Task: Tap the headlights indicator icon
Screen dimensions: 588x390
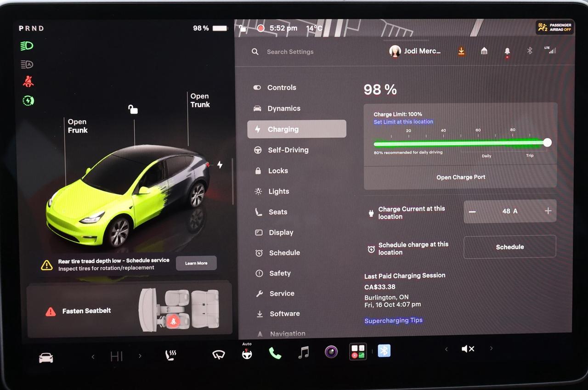Action: click(27, 46)
